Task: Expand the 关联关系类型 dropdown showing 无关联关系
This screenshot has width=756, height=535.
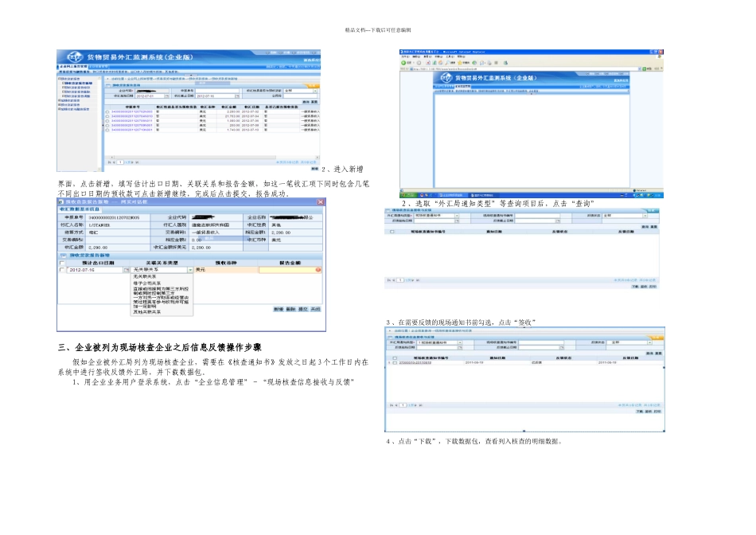Action: pyautogui.click(x=189, y=271)
